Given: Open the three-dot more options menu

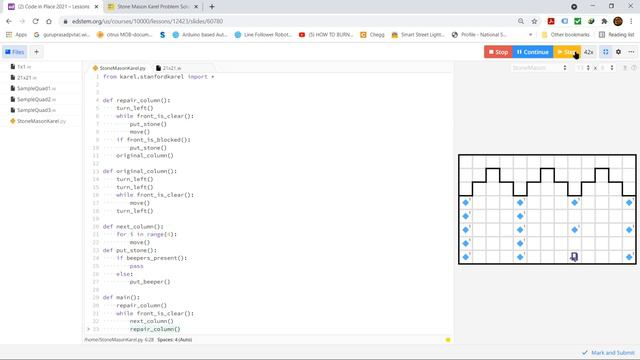Looking at the screenshot, I should click(631, 52).
